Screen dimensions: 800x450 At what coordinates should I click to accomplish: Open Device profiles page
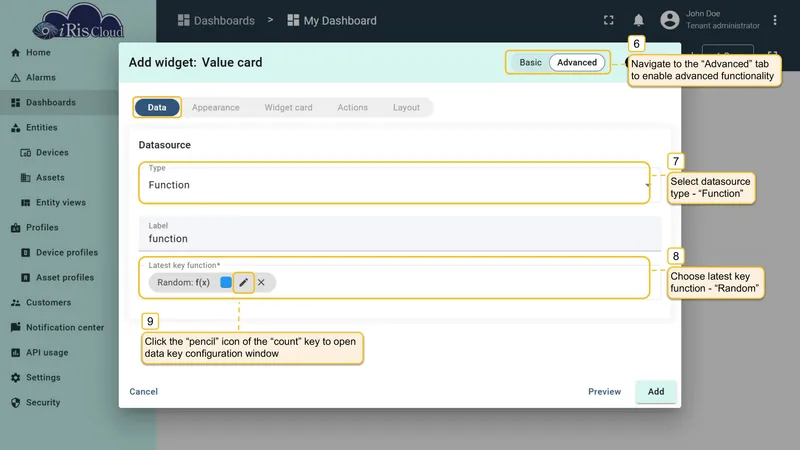click(59, 253)
